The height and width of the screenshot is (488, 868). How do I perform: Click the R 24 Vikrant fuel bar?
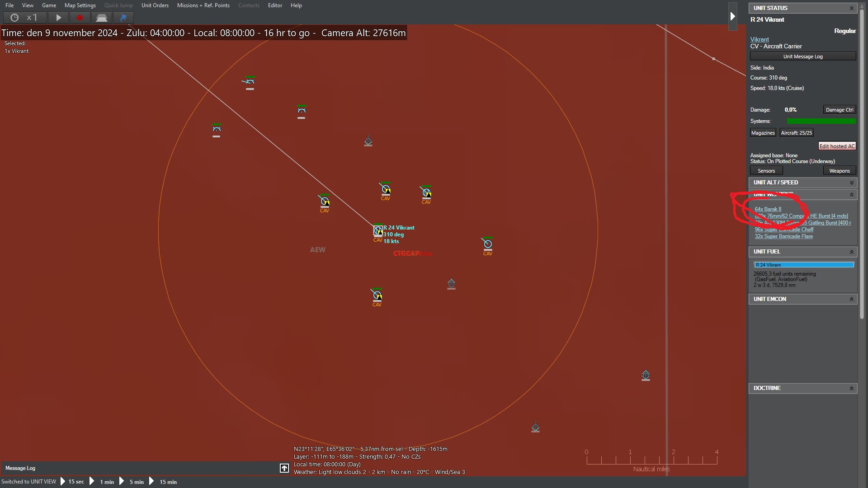pyautogui.click(x=803, y=265)
